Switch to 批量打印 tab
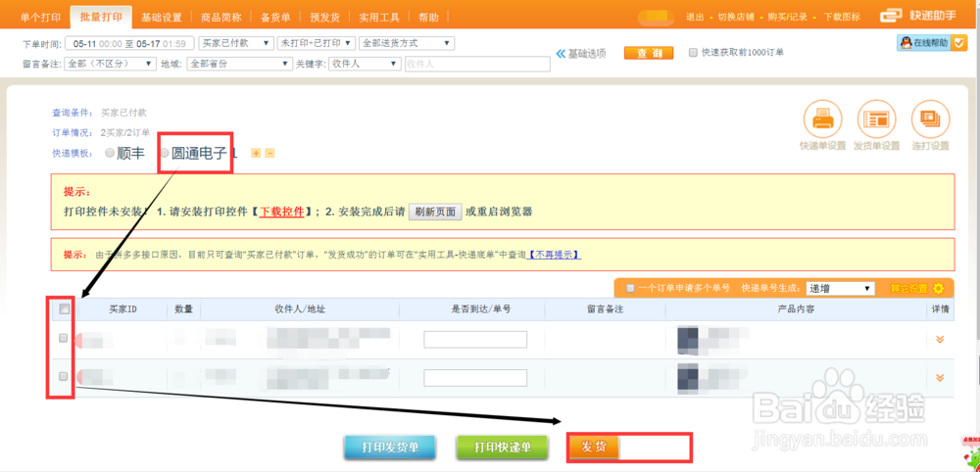 [x=101, y=18]
